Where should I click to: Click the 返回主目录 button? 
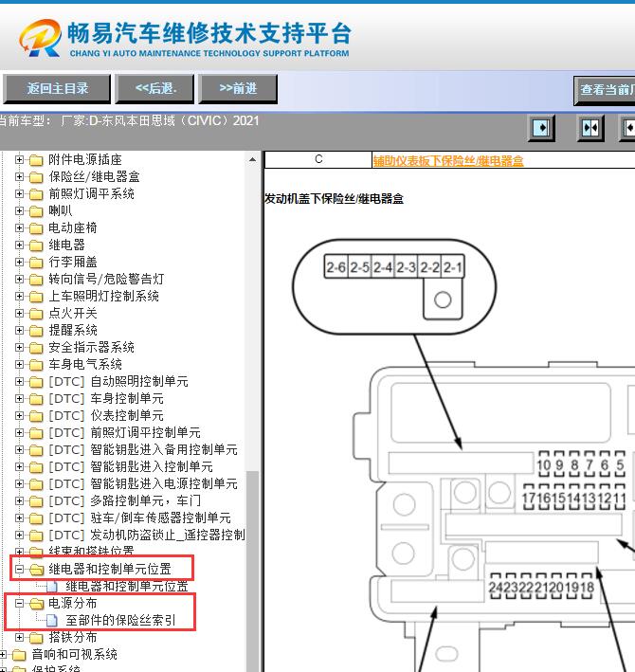57,89
